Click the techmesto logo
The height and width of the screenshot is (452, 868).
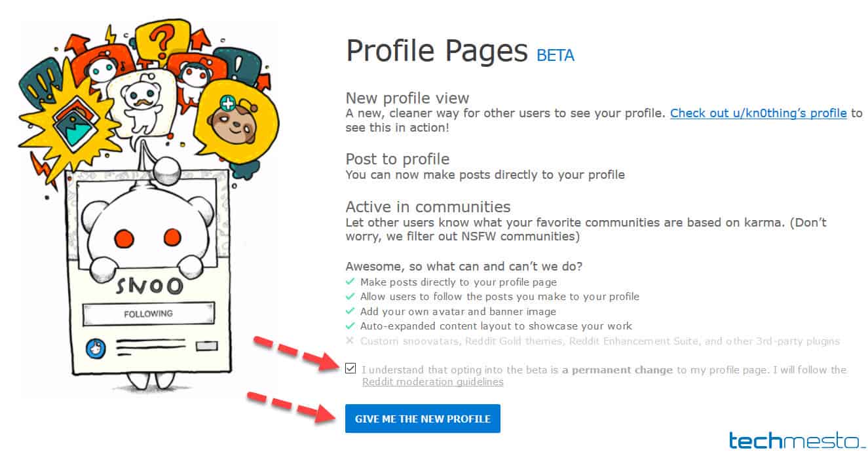click(x=795, y=441)
